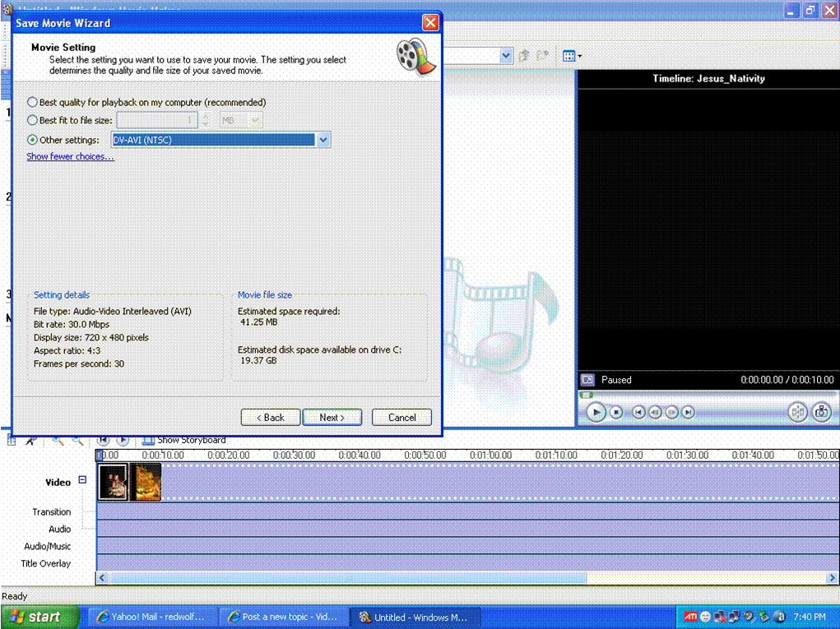Viewport: 840px width, 629px height.
Task: Jump forward to next clip in monitor
Action: [x=689, y=412]
